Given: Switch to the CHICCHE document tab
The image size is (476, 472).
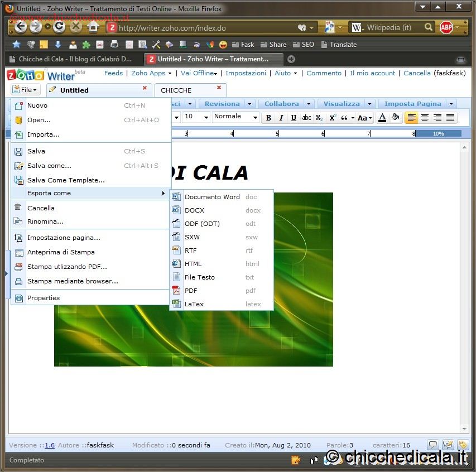Looking at the screenshot, I should (176, 90).
